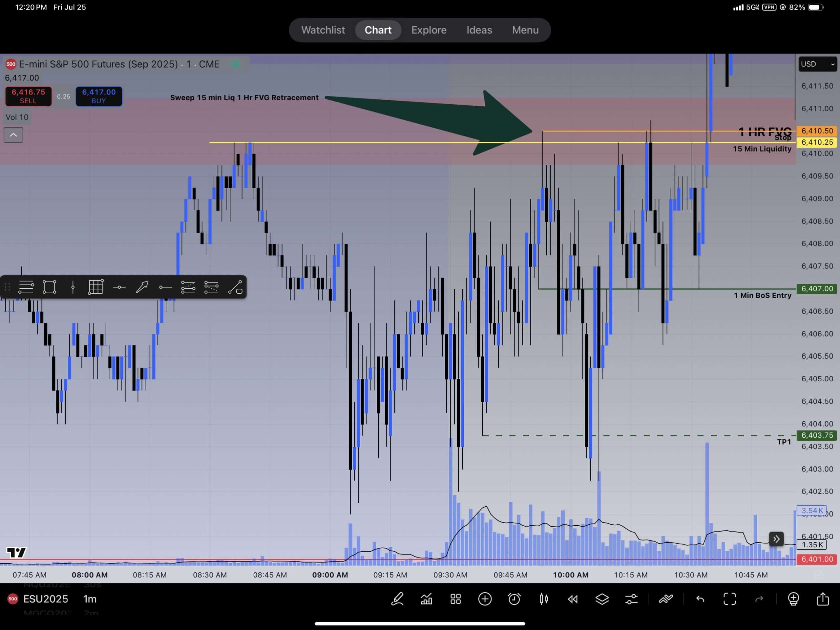Select the Vol 10 indicator legend
Screen dimensions: 840x630
point(17,117)
